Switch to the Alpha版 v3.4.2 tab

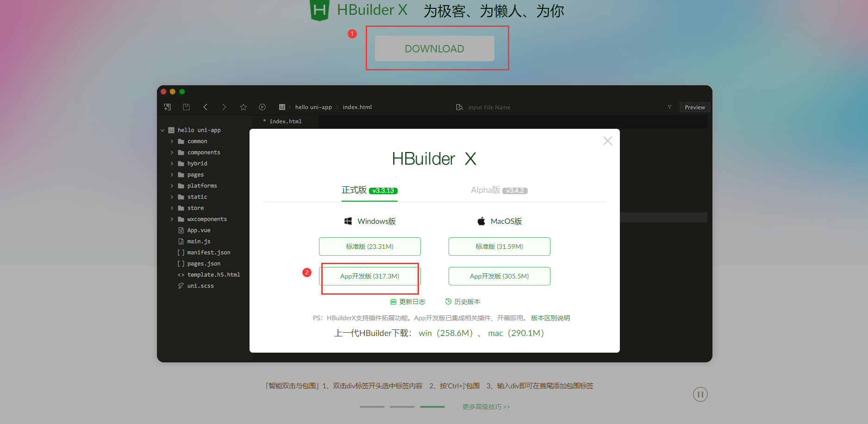(x=499, y=190)
